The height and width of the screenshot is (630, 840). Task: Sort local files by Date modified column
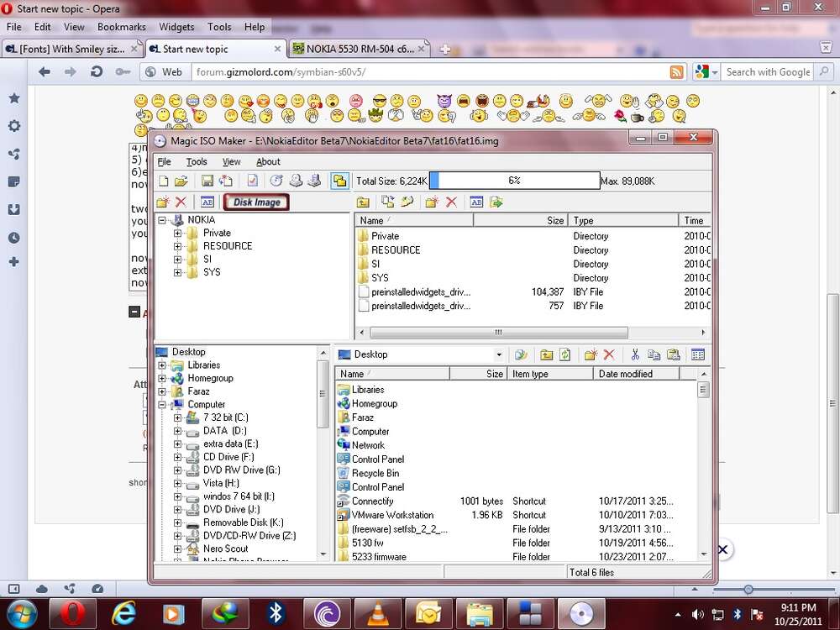(x=637, y=374)
